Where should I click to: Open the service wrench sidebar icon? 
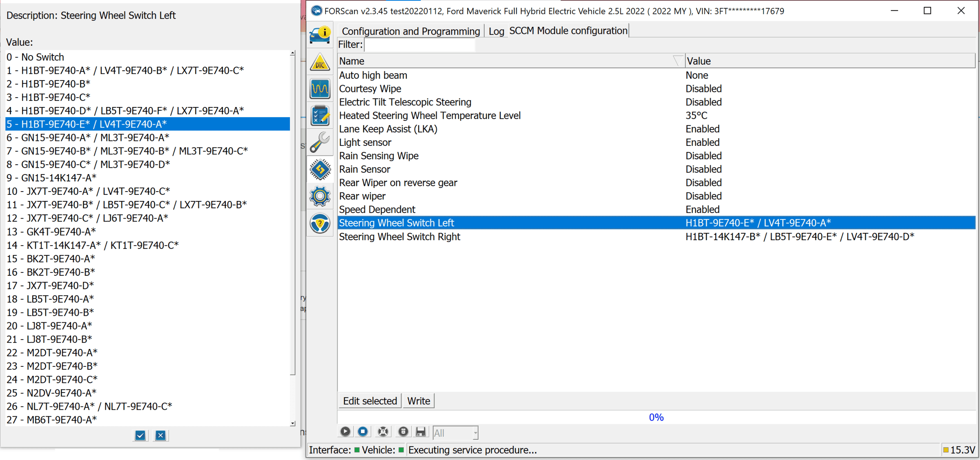pyautogui.click(x=320, y=142)
